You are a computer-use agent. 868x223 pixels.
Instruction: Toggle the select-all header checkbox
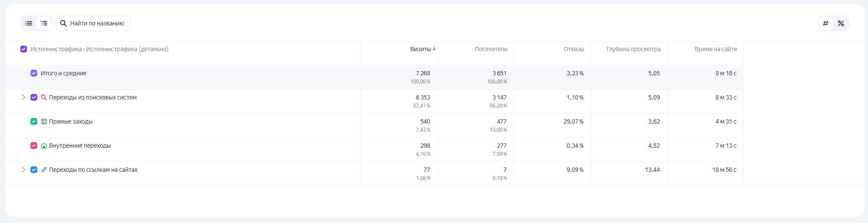pyautogui.click(x=24, y=49)
